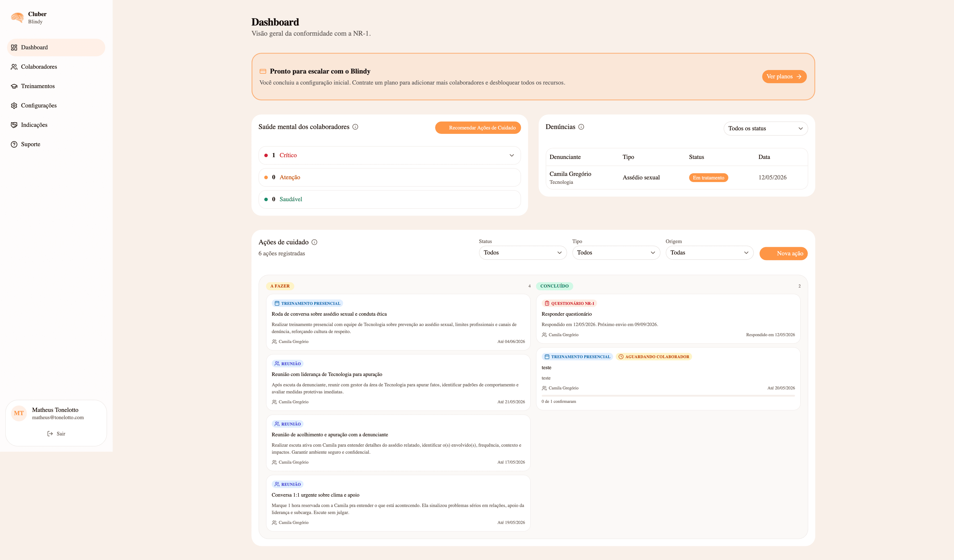
Task: Go to Dashboard in the sidebar
Action: point(56,47)
